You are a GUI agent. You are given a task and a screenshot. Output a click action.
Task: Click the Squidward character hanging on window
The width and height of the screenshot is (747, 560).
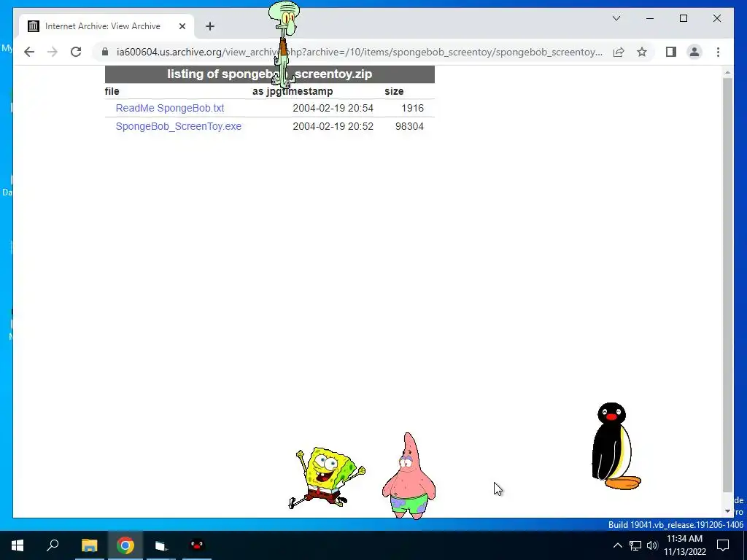284,44
